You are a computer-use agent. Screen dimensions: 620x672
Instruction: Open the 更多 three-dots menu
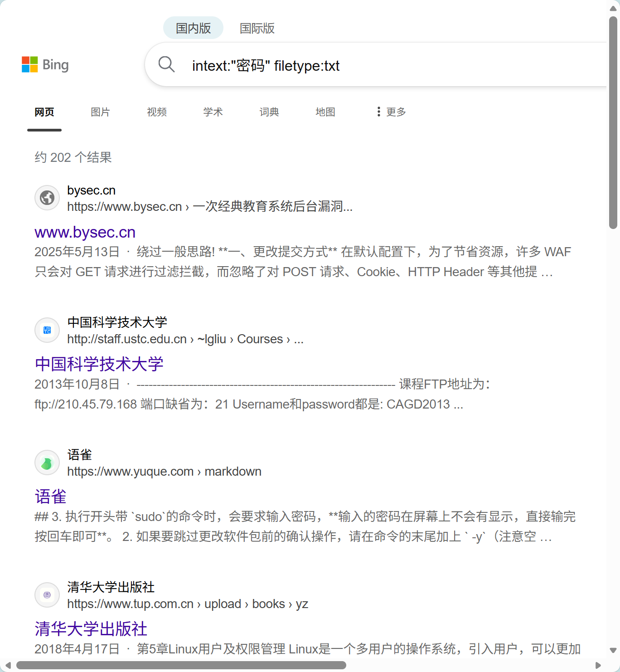(391, 112)
